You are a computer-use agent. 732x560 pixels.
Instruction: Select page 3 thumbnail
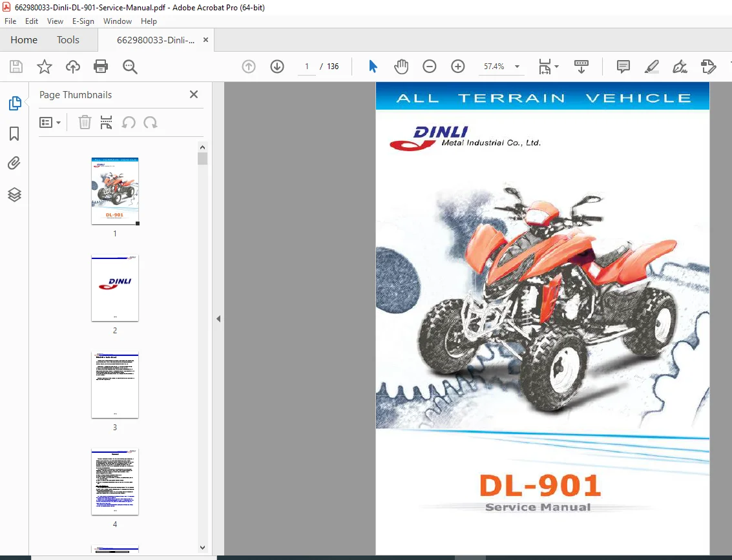coord(115,385)
